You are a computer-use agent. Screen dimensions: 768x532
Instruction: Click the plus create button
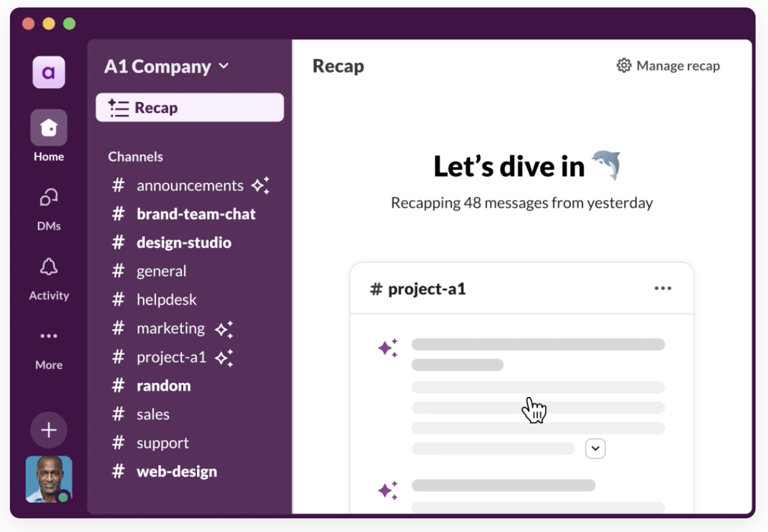[x=48, y=430]
